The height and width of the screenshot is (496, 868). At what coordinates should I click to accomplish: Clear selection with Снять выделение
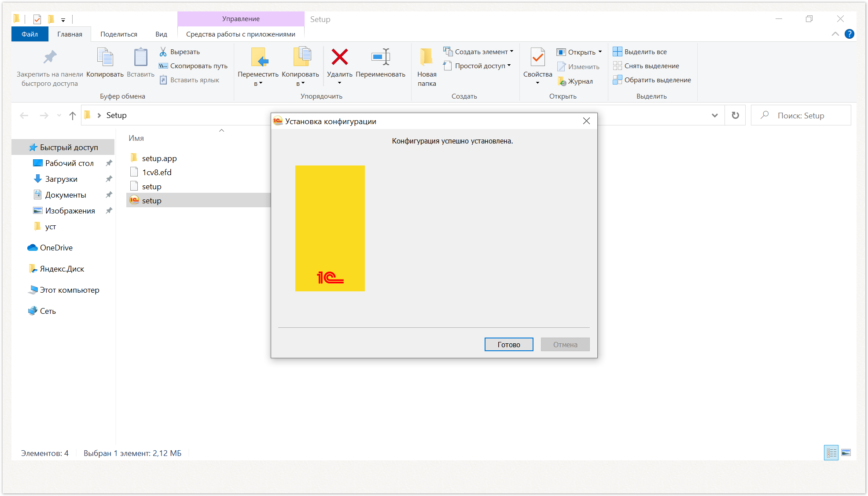pyautogui.click(x=646, y=66)
